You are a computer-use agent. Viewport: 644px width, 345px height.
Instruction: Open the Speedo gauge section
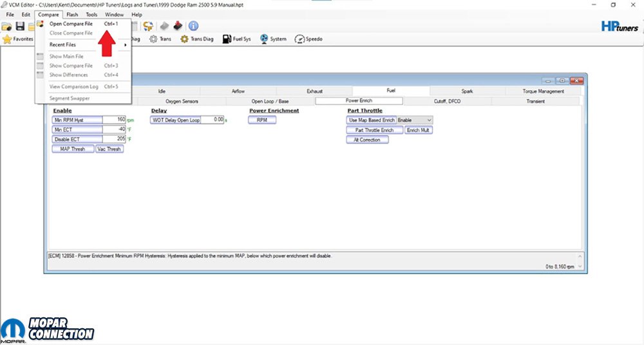(308, 39)
